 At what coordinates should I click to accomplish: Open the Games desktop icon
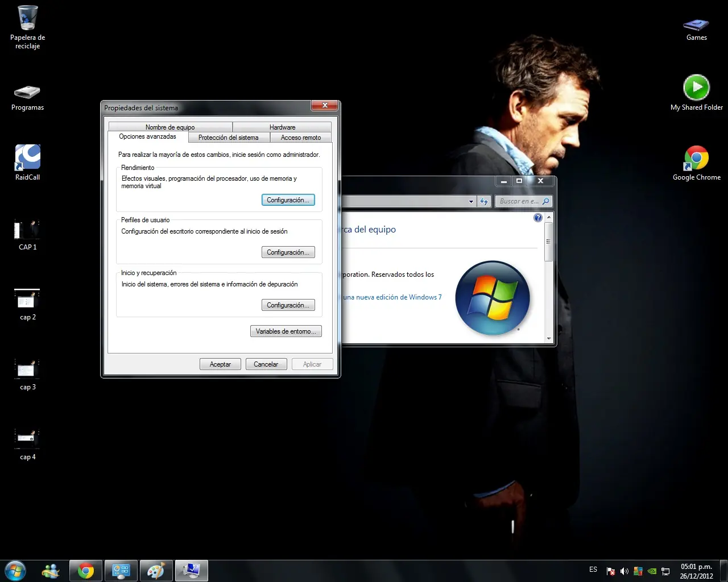(x=696, y=25)
